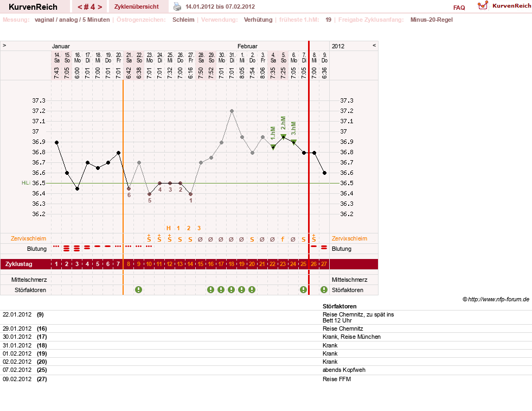Click 'vaginal / analog / 5 Minuten' text
Image resolution: width=532 pixels, height=411 pixels.
tap(72, 20)
